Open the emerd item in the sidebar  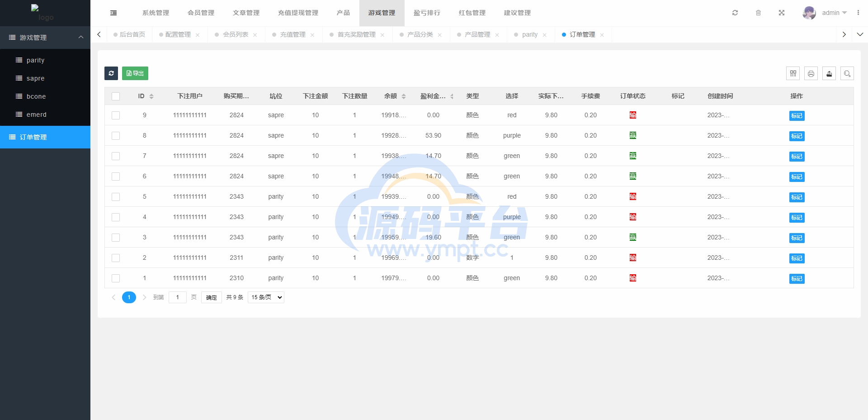[x=45, y=115]
